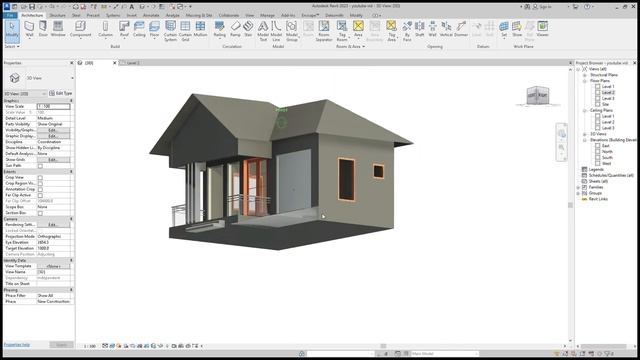The width and height of the screenshot is (640, 360).
Task: Select the Ceiling tool
Action: (x=139, y=29)
